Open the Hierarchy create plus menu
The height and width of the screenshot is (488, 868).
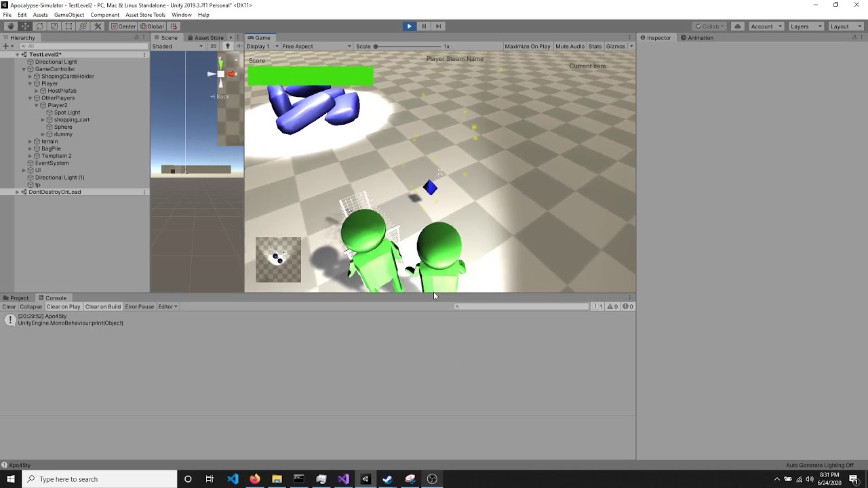pyautogui.click(x=7, y=46)
